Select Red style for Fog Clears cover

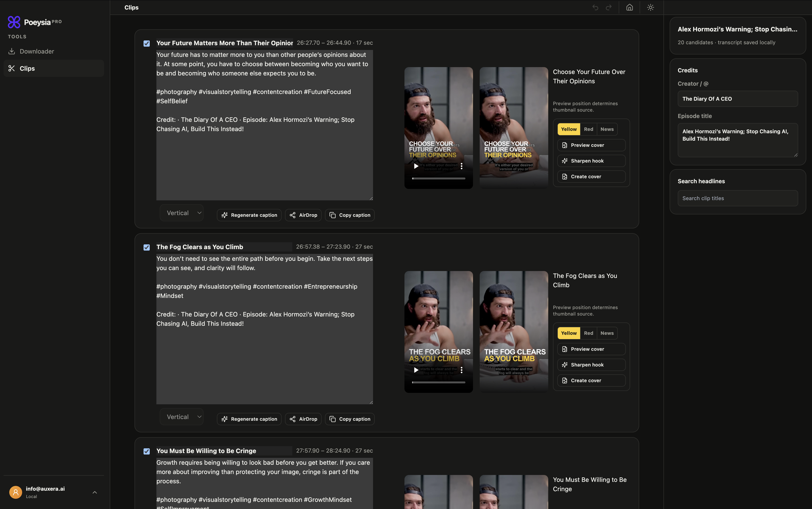[589, 333]
